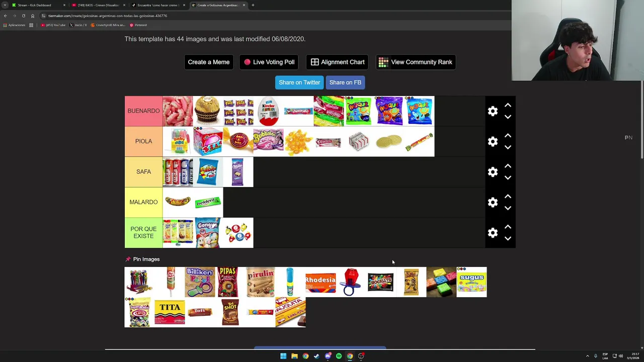The height and width of the screenshot is (362, 644).
Task: Select Rocklets image in unranked pool
Action: 381,282
